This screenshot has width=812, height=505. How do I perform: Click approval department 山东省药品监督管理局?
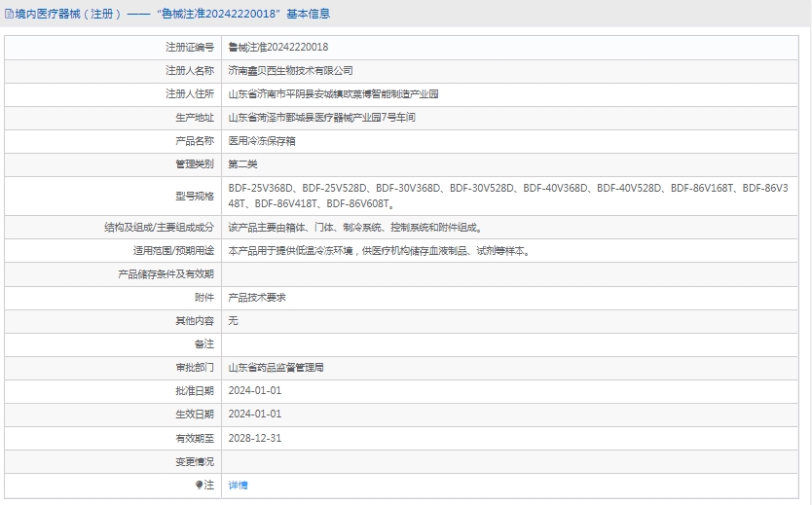pyautogui.click(x=276, y=368)
